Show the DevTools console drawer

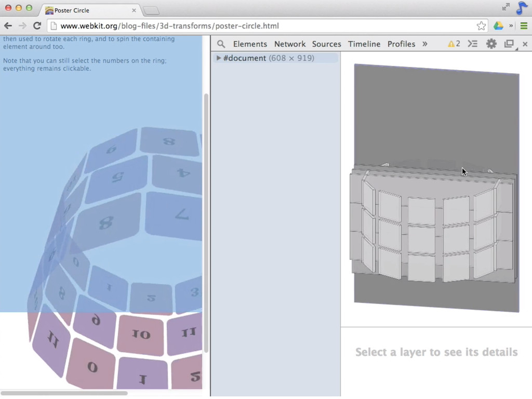[472, 44]
